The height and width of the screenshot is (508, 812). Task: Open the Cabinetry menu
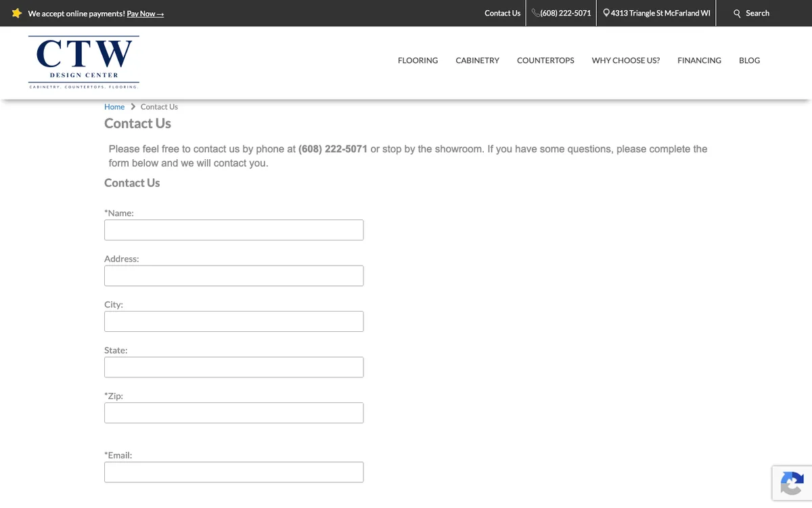[478, 60]
